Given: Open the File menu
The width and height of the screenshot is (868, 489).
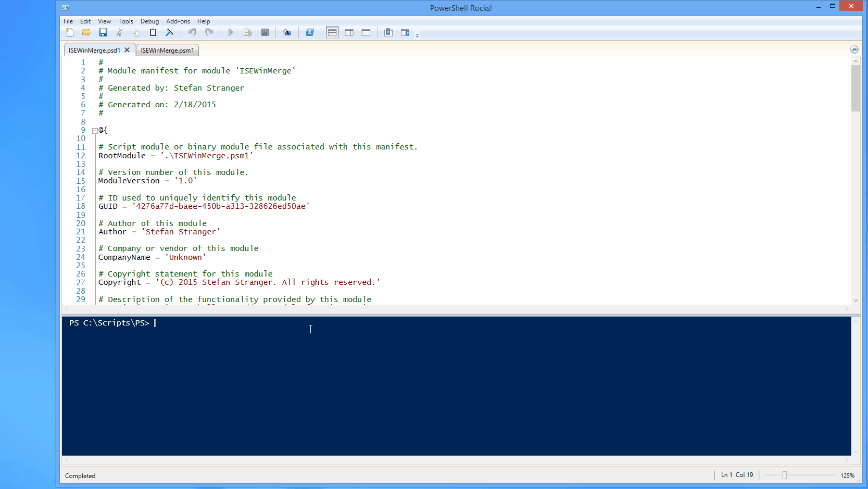Looking at the screenshot, I should coord(68,21).
